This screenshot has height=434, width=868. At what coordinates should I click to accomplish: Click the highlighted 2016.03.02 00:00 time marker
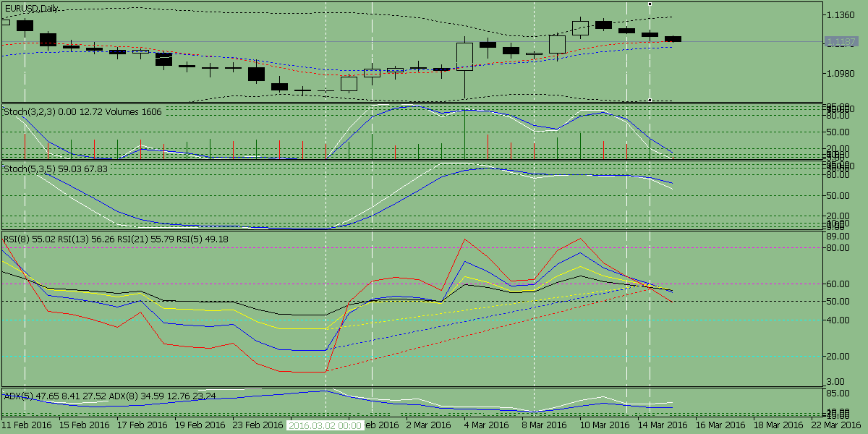pyautogui.click(x=325, y=426)
